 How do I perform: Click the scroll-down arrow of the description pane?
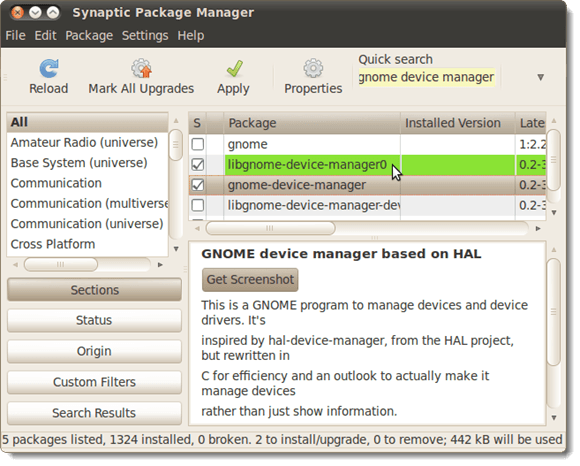pos(554,418)
